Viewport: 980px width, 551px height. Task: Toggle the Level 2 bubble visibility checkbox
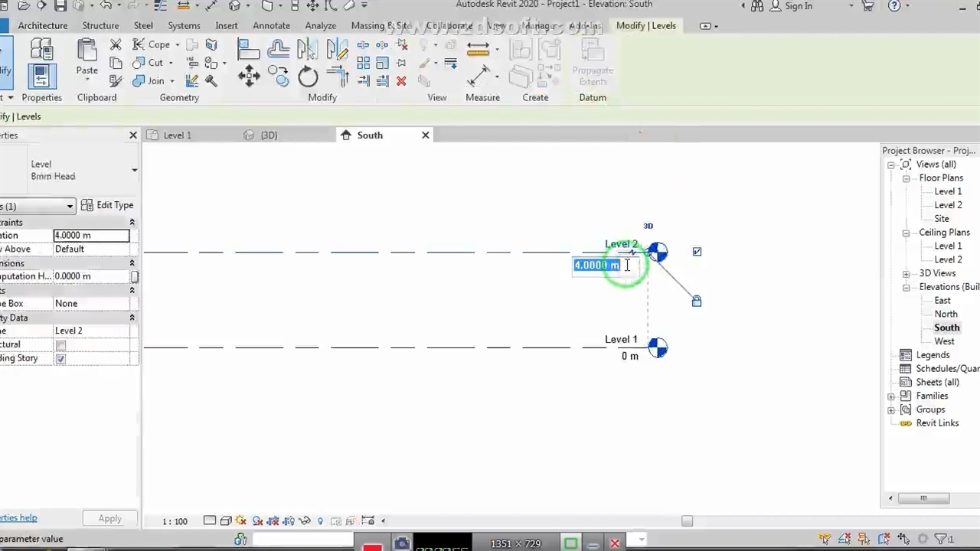pos(697,252)
